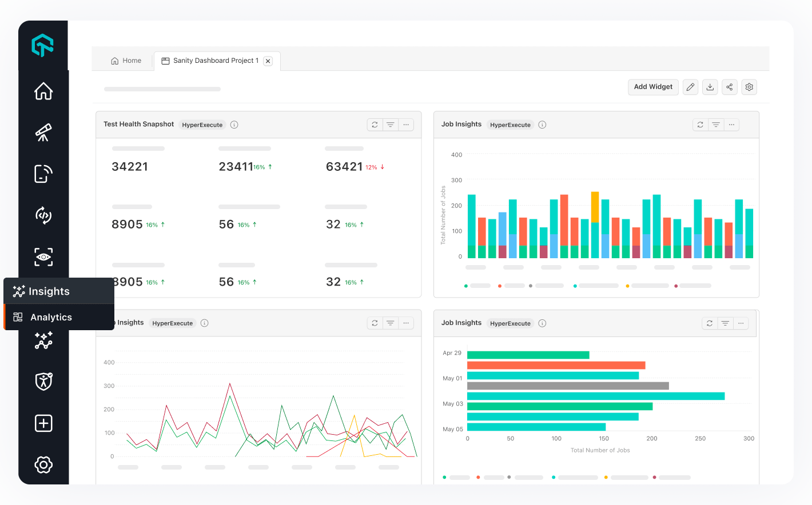Image resolution: width=812 pixels, height=505 pixels.
Task: Click the download icon in the top toolbar
Action: [x=710, y=87]
